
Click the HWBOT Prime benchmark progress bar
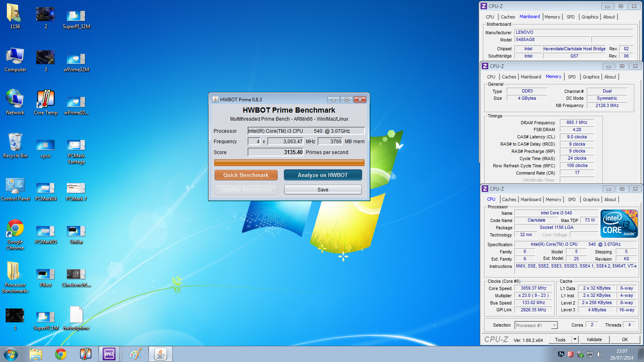pyautogui.click(x=289, y=162)
